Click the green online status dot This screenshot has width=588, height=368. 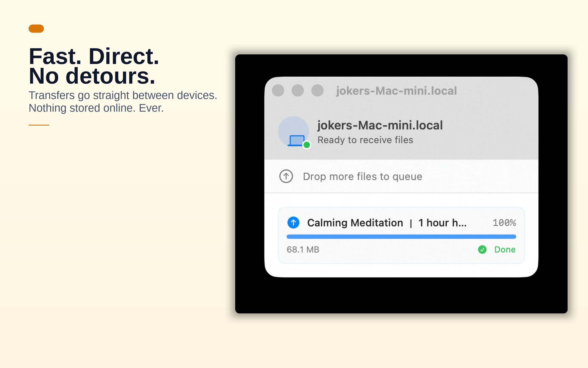coord(307,145)
